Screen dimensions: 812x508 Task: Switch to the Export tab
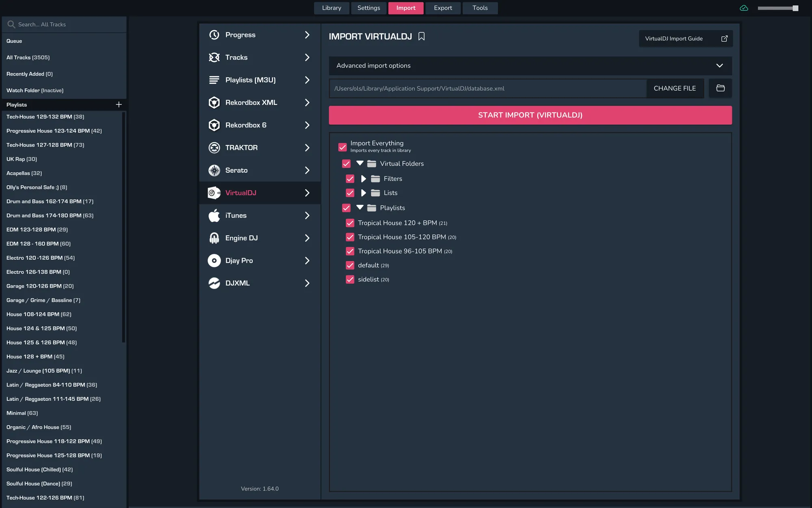443,8
